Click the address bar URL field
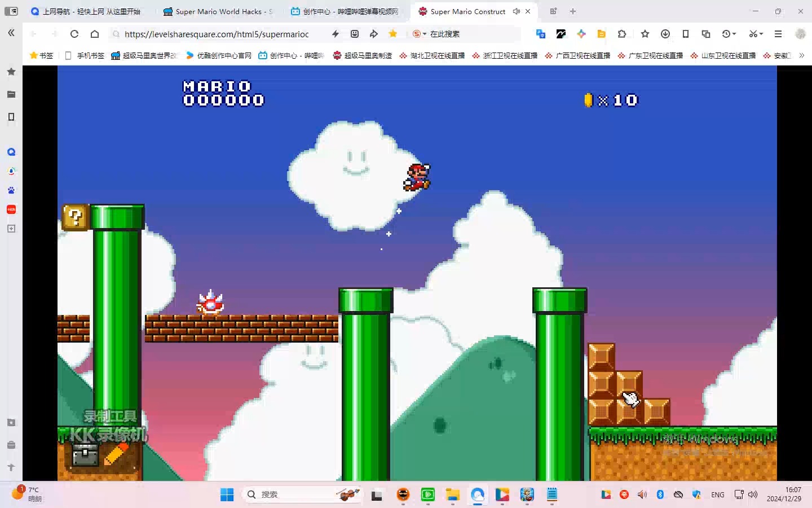The width and height of the screenshot is (812, 508). coord(217,34)
